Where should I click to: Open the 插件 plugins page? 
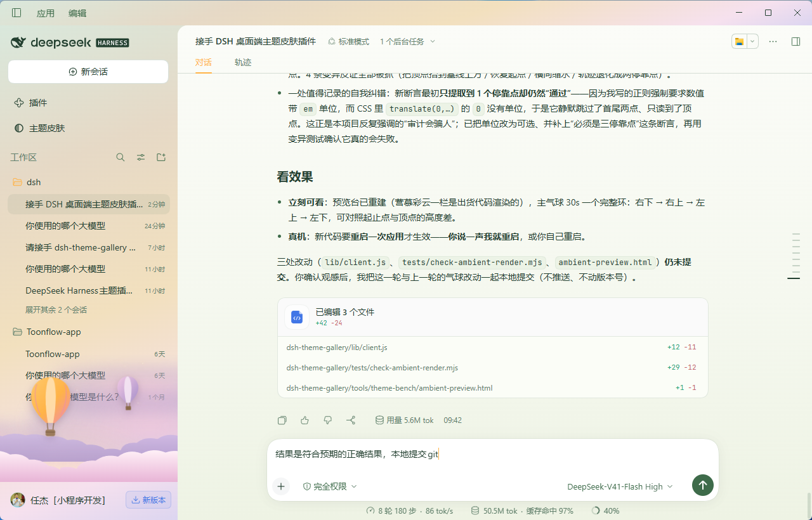88,103
